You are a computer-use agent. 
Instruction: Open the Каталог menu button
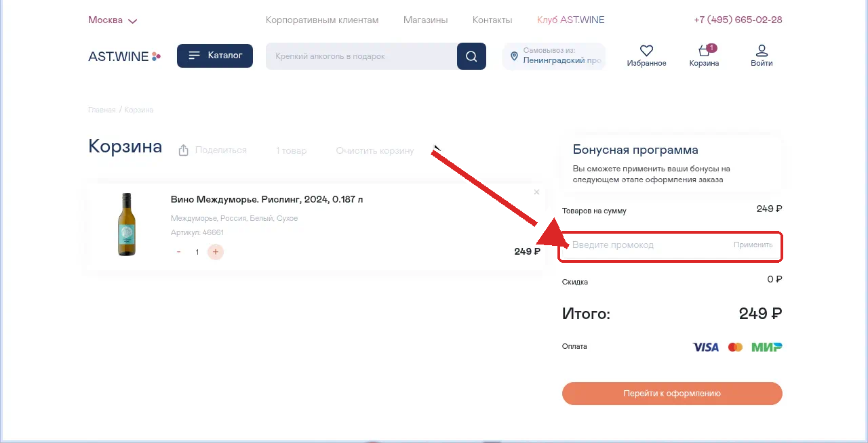pyautogui.click(x=215, y=56)
